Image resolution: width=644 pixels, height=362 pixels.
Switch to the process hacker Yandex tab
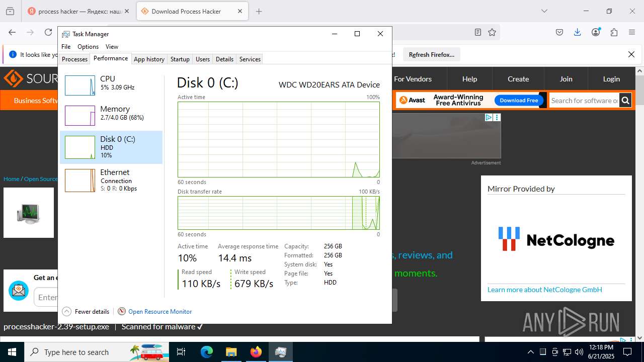(79, 11)
